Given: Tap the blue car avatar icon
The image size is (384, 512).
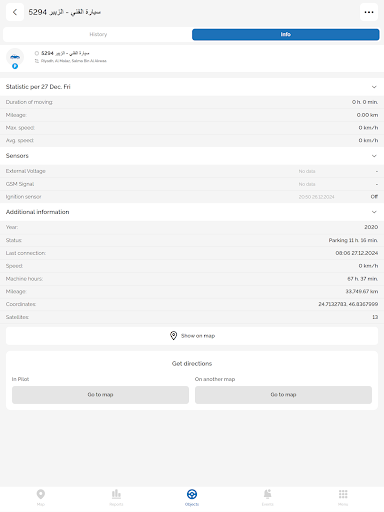Looking at the screenshot, I should click(x=15, y=57).
